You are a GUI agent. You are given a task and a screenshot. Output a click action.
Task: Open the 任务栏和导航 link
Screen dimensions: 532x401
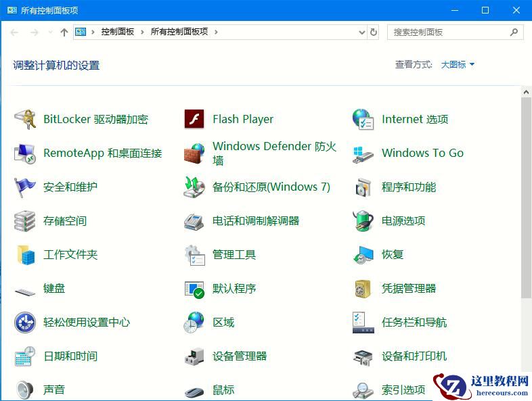tap(414, 323)
